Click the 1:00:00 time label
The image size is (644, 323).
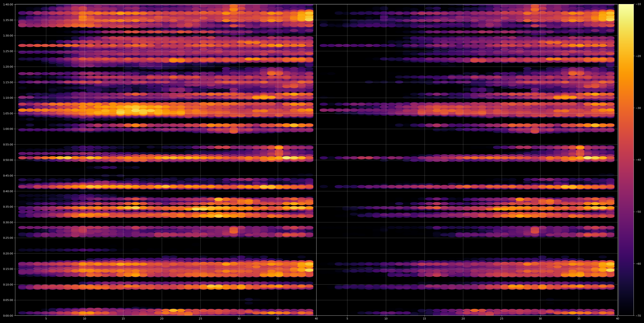8,129
